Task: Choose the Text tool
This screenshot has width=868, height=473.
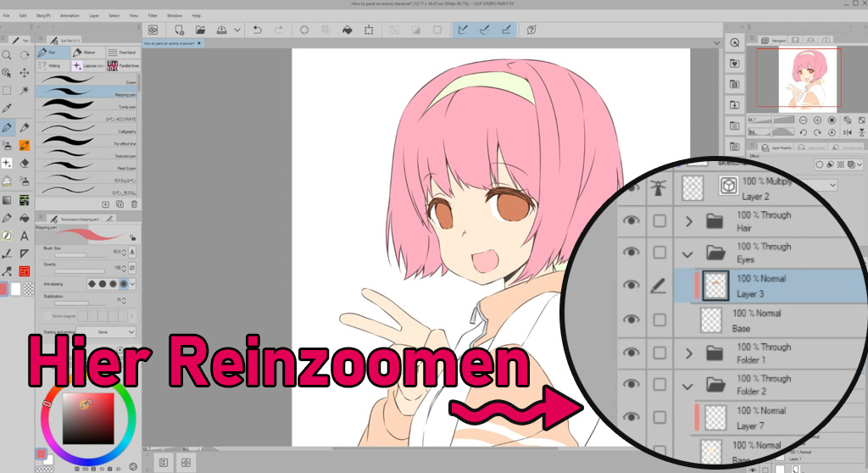Action: click(x=25, y=236)
